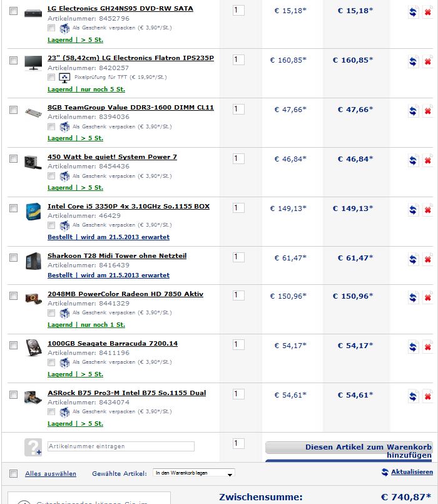Image resolution: width=438 pixels, height=504 pixels.
Task: Select the be quiet! System Power 7 checkbox
Action: click(x=14, y=159)
